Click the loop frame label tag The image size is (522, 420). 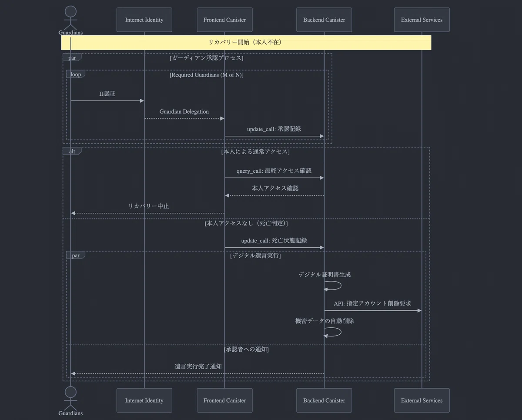click(x=75, y=74)
